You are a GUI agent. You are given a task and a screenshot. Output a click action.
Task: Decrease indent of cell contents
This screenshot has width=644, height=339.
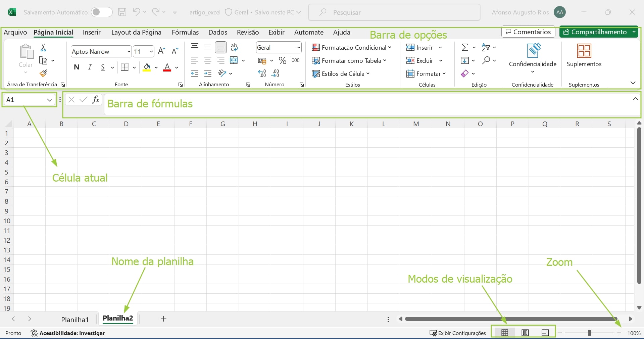click(x=195, y=73)
